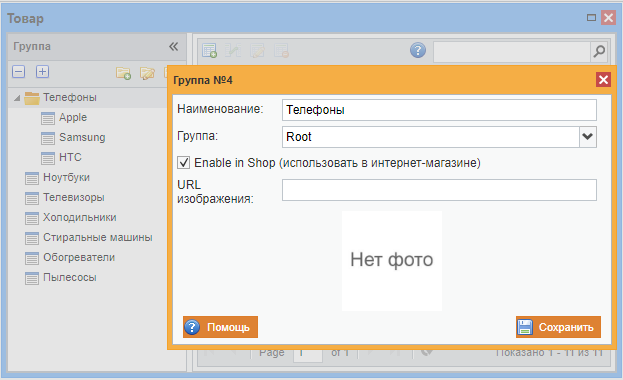
Task: Select the Холодильники group
Action: click(x=79, y=217)
